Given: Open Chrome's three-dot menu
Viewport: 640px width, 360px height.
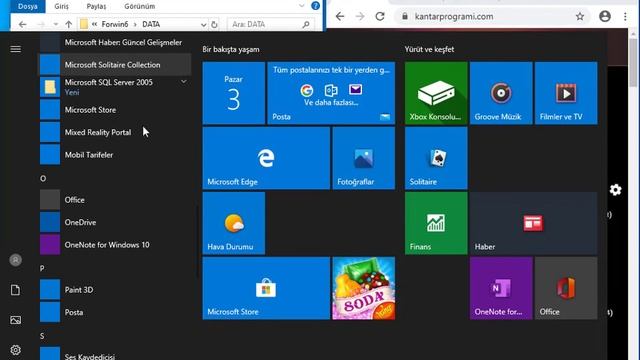Looking at the screenshot, I should [625, 16].
